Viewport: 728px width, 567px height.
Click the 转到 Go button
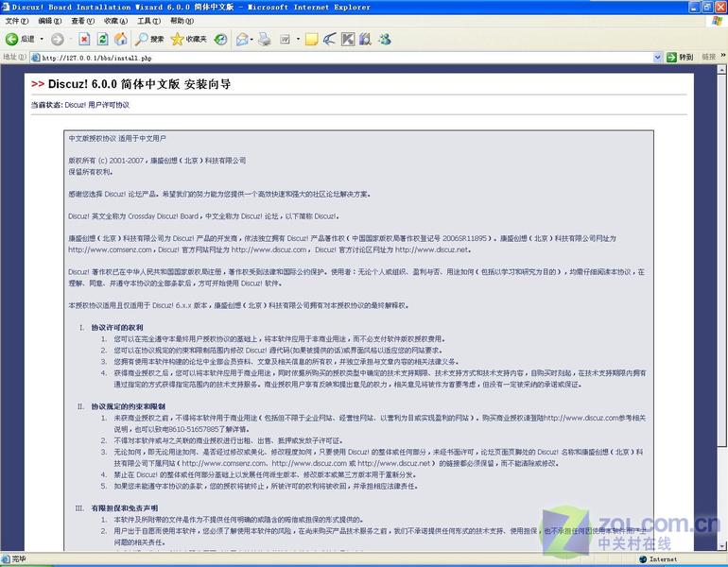pos(680,57)
